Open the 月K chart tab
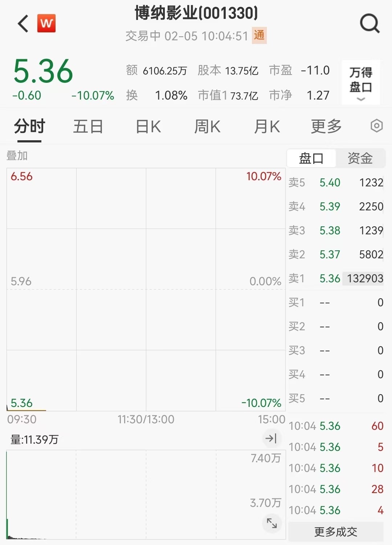Viewport: 392px width, 545px height. pos(267,126)
